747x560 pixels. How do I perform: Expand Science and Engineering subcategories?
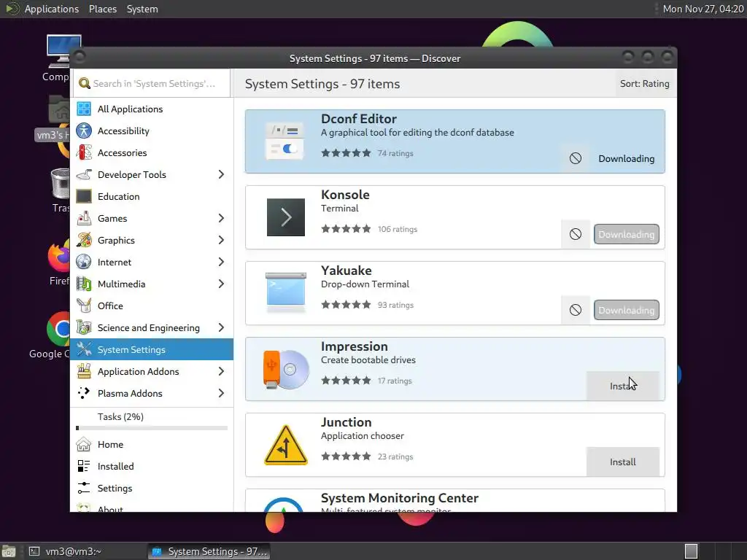point(221,328)
